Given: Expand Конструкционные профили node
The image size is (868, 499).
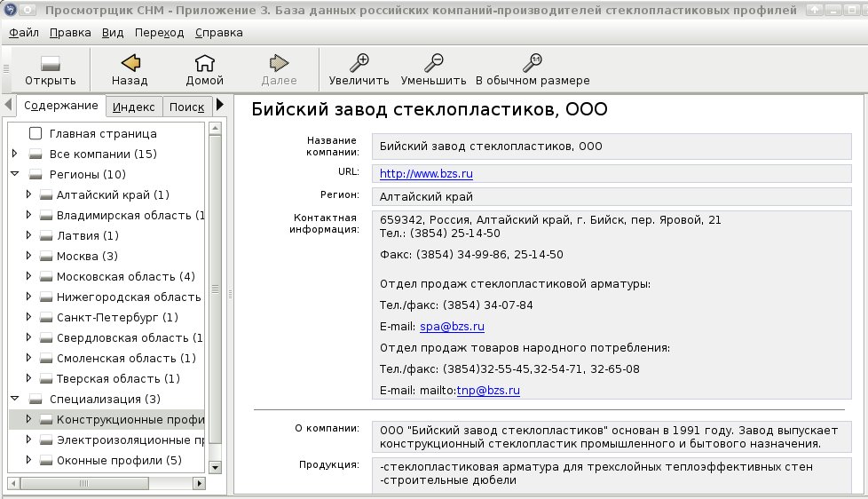Looking at the screenshot, I should point(28,419).
